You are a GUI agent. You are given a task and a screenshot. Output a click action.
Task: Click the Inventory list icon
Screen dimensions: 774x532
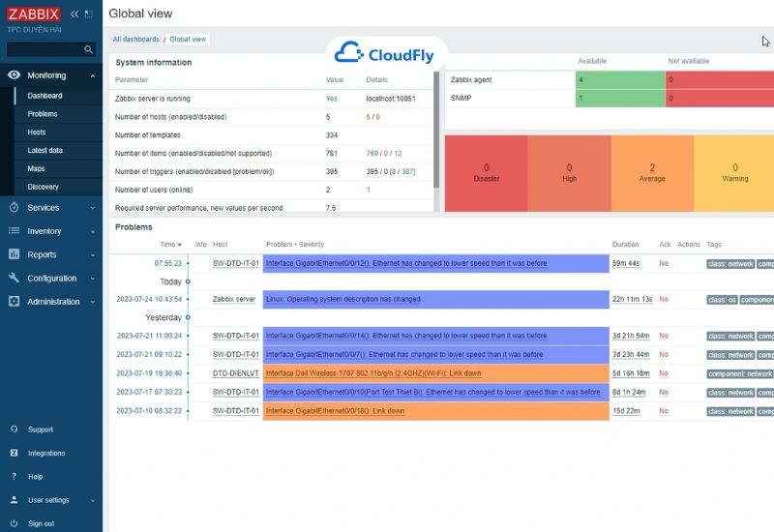coord(14,230)
